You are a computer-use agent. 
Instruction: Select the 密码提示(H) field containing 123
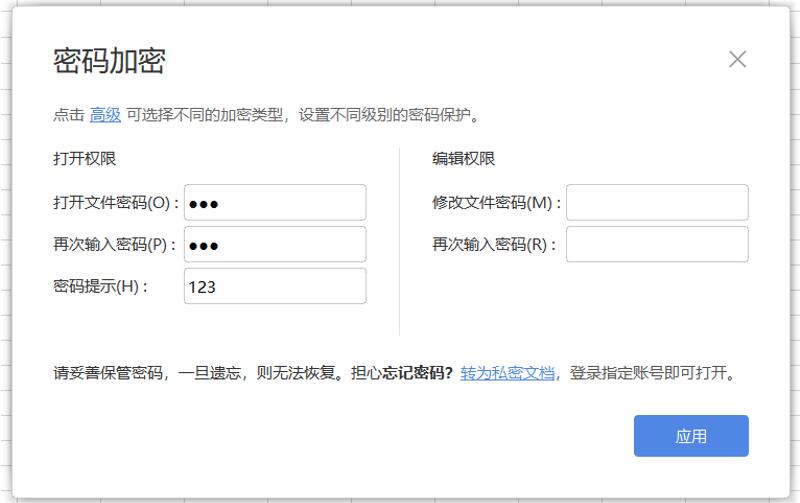(x=275, y=286)
